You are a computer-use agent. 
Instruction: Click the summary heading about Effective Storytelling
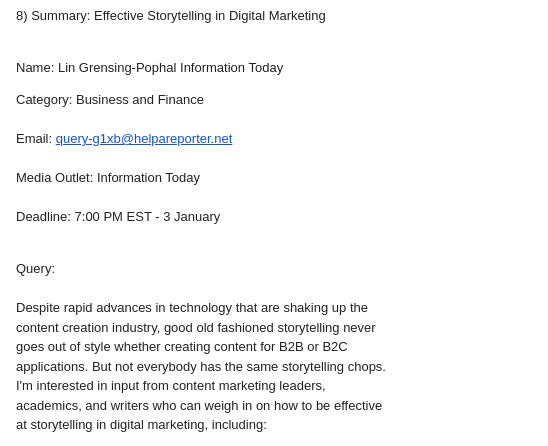tap(171, 16)
